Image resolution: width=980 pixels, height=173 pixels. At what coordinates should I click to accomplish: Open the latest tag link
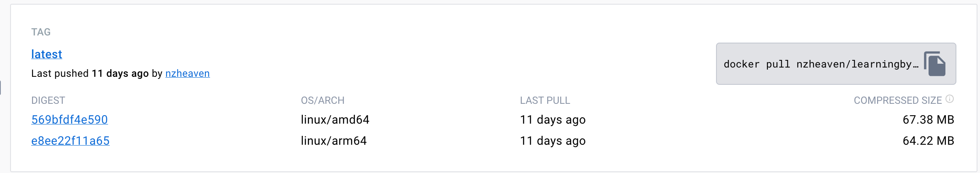(x=46, y=54)
